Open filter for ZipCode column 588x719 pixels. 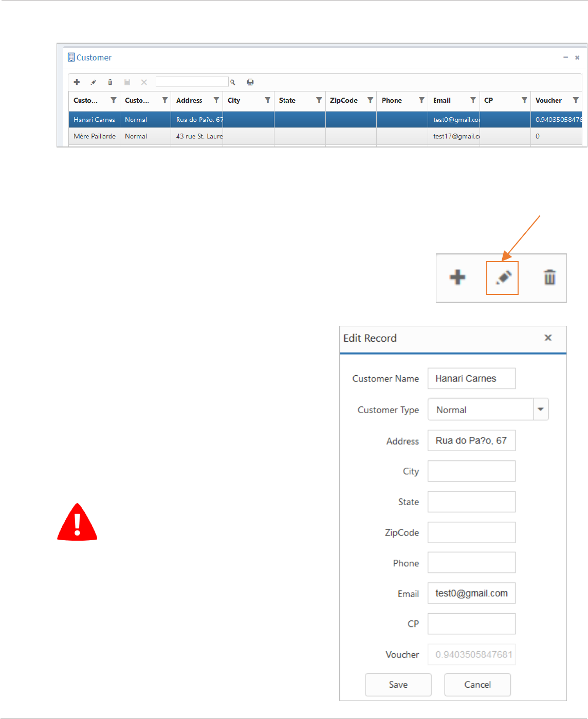(x=370, y=100)
